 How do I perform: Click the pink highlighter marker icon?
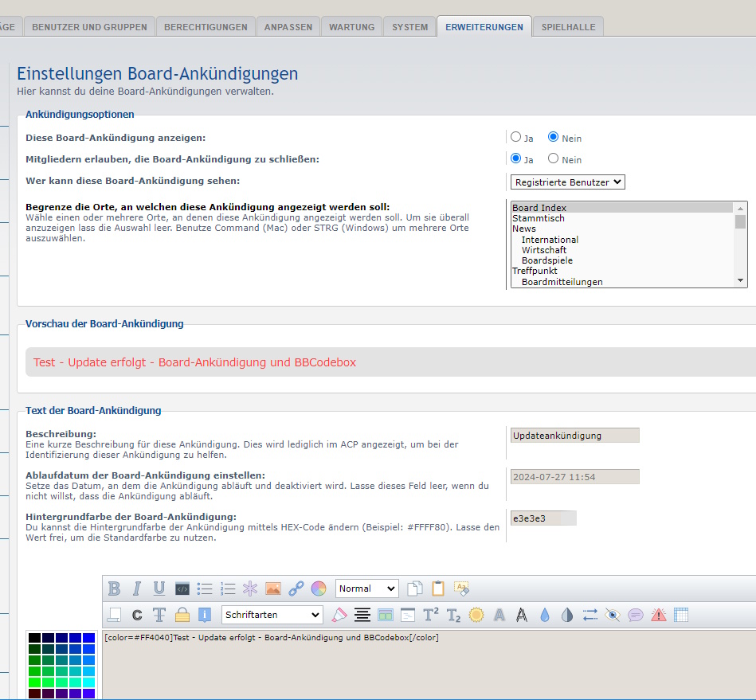click(339, 615)
